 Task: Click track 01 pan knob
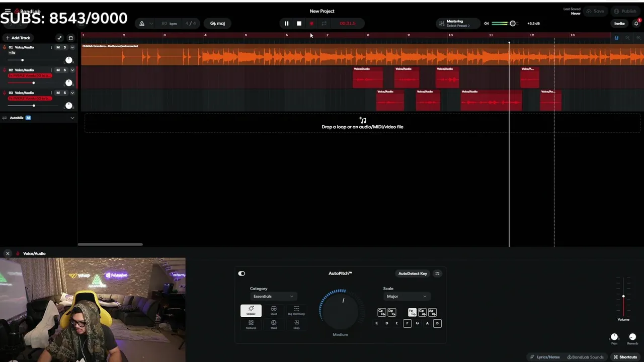pyautogui.click(x=69, y=60)
